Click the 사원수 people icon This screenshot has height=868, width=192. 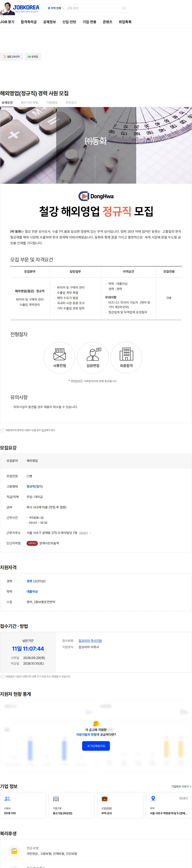click(7, 799)
